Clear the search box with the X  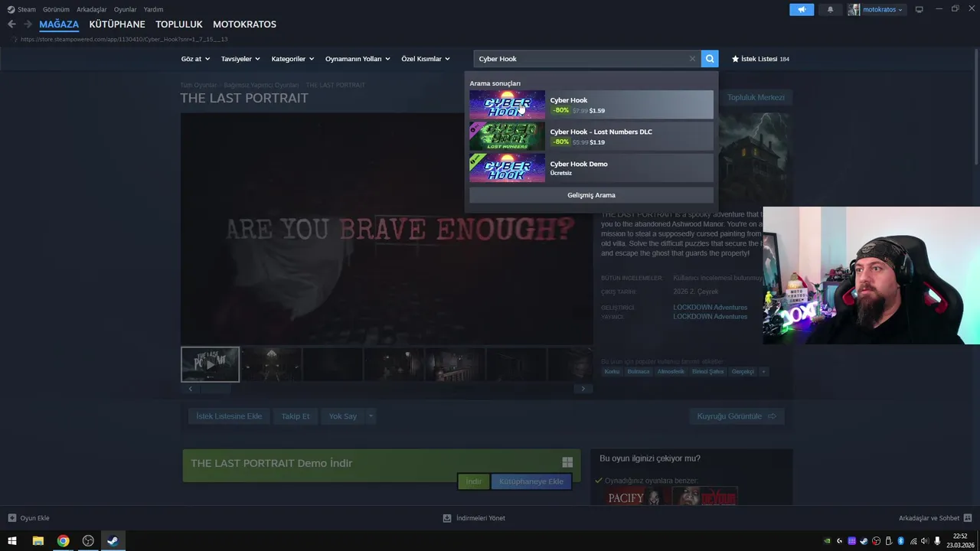click(692, 59)
